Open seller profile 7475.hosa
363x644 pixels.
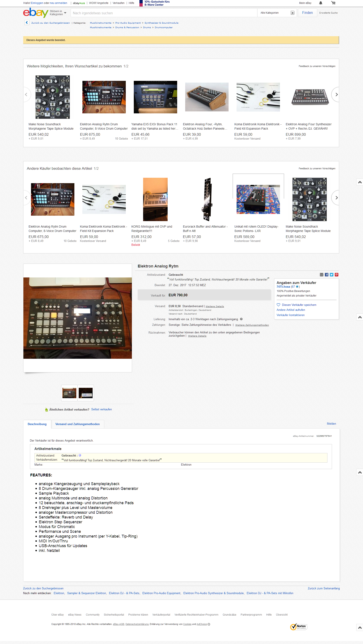click(283, 287)
